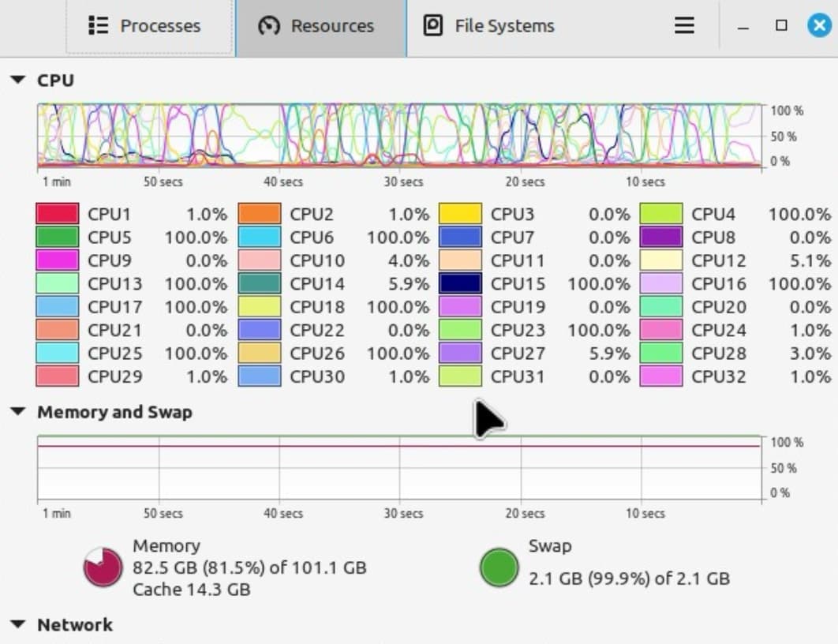This screenshot has width=838, height=644.
Task: Close the System Monitor window
Action: tap(819, 26)
